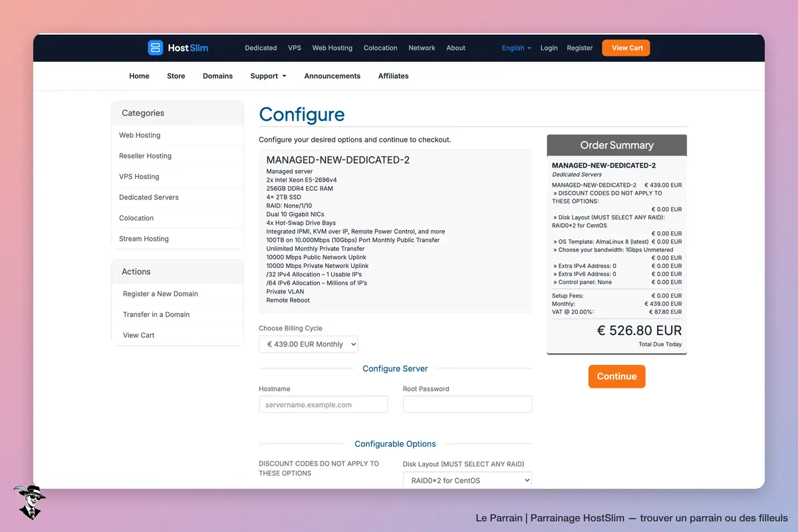Open the Domains navigation item

click(217, 76)
